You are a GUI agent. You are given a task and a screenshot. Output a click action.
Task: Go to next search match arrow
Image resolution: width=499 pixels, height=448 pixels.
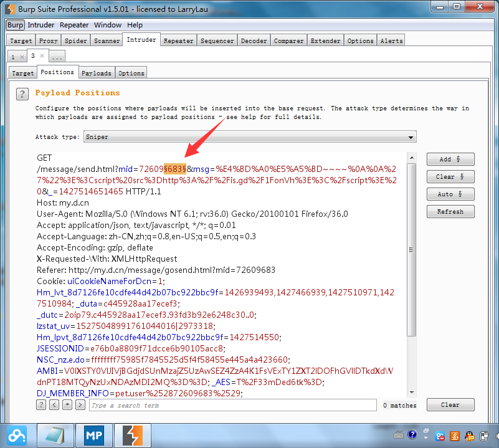[80, 405]
